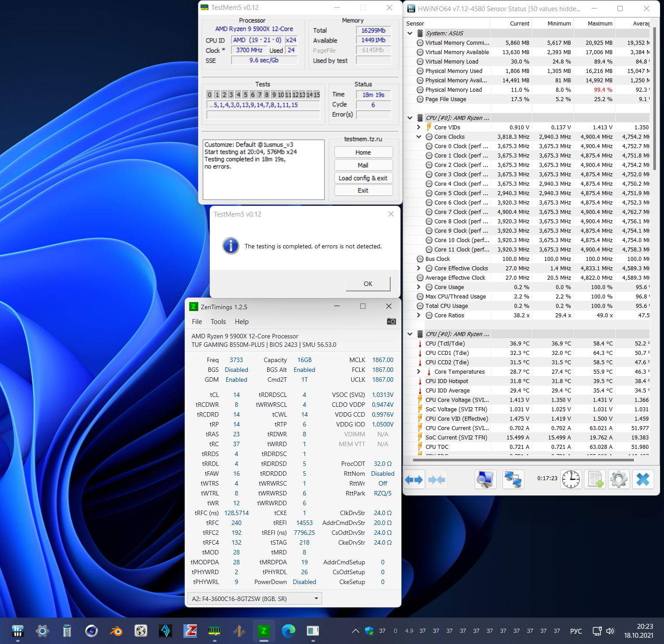This screenshot has height=644, width=664.
Task: Open the File menu in ZenTimings
Action: (197, 322)
